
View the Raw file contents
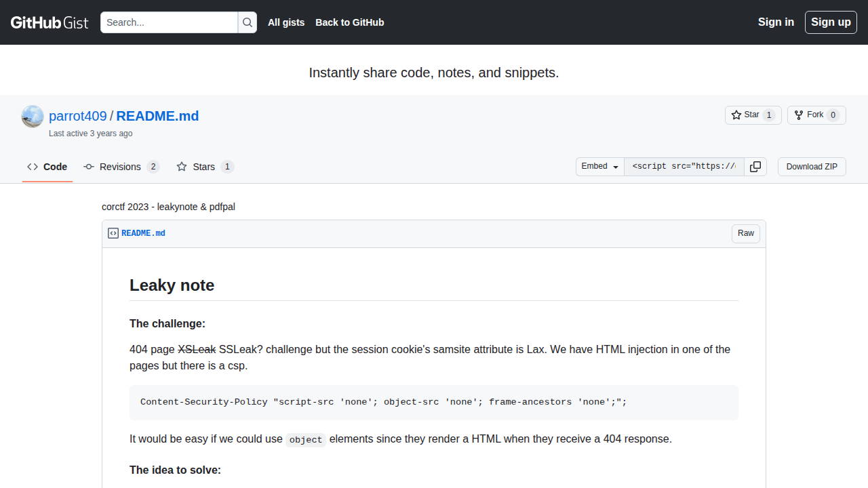point(746,233)
